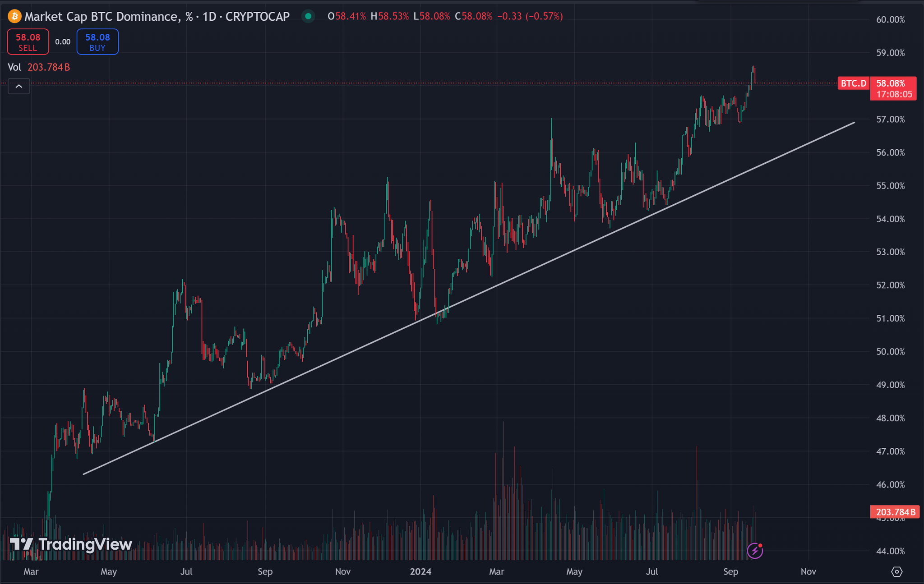The height and width of the screenshot is (584, 924).
Task: Click the change value −0.33 (−0.57%)
Action: 530,17
